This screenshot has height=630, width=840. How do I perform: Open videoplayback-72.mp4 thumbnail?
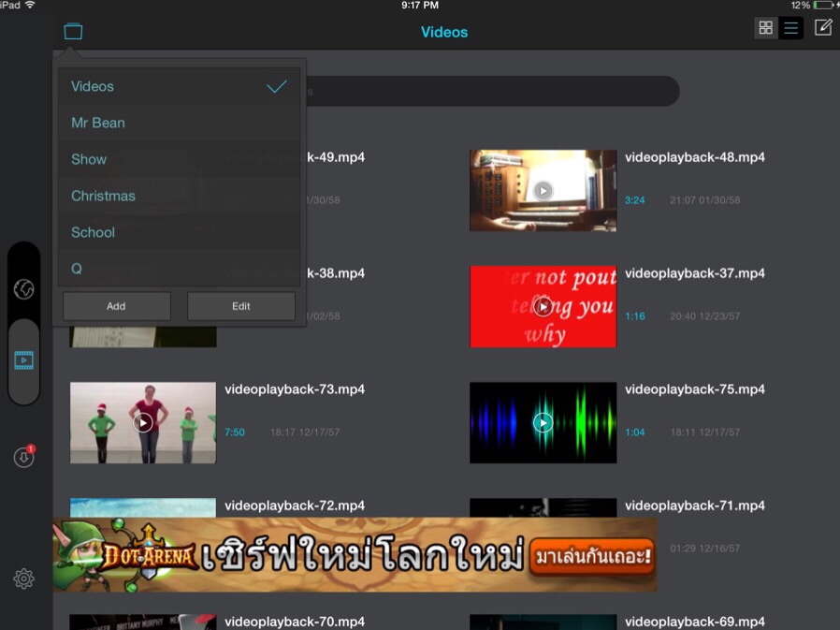click(143, 507)
